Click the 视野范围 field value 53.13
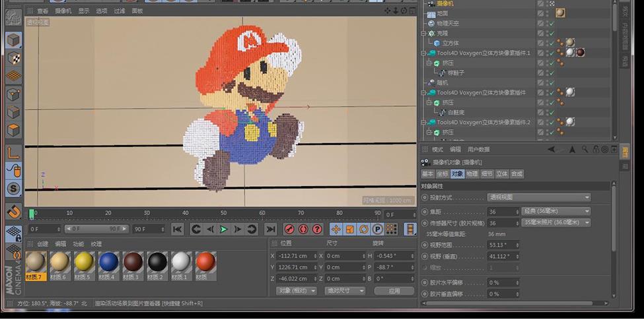644x320 pixels. pyautogui.click(x=503, y=245)
